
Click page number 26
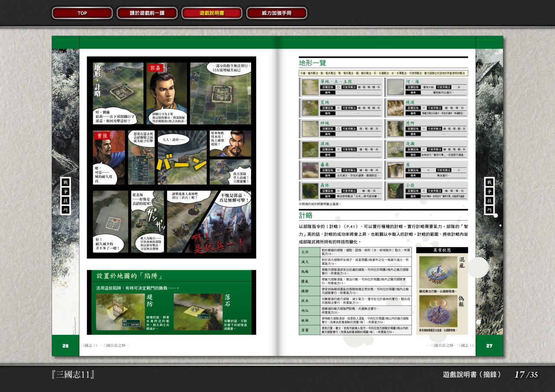65,346
